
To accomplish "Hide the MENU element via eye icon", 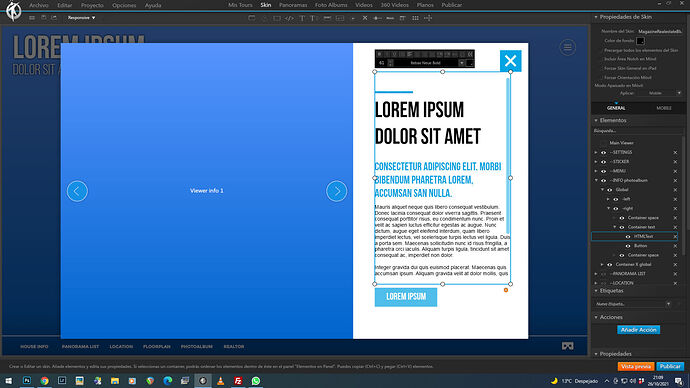I will pos(603,171).
